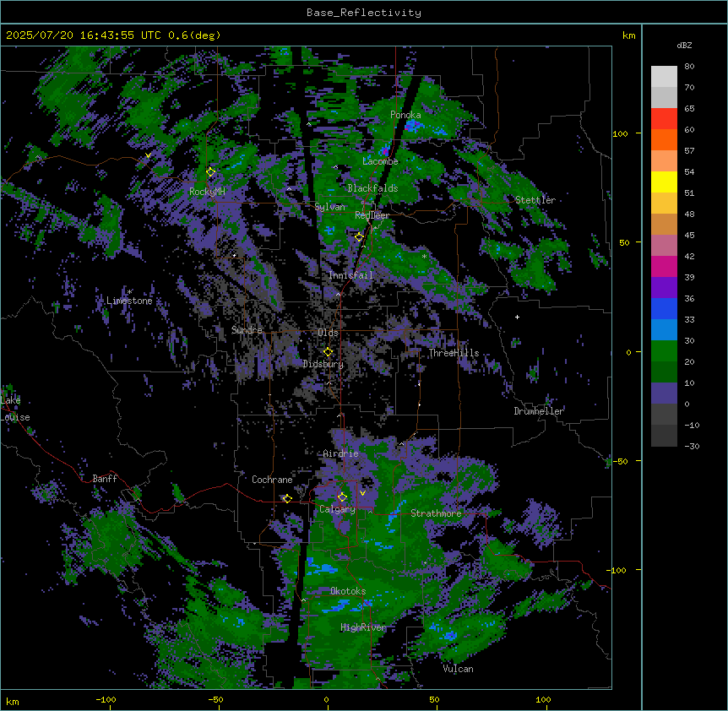
Task: Click the Lacombe city label
Action: [x=380, y=161]
